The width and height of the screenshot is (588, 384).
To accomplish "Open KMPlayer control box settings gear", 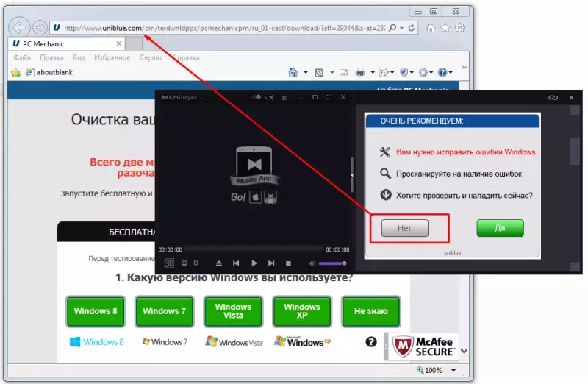I will pos(196,263).
